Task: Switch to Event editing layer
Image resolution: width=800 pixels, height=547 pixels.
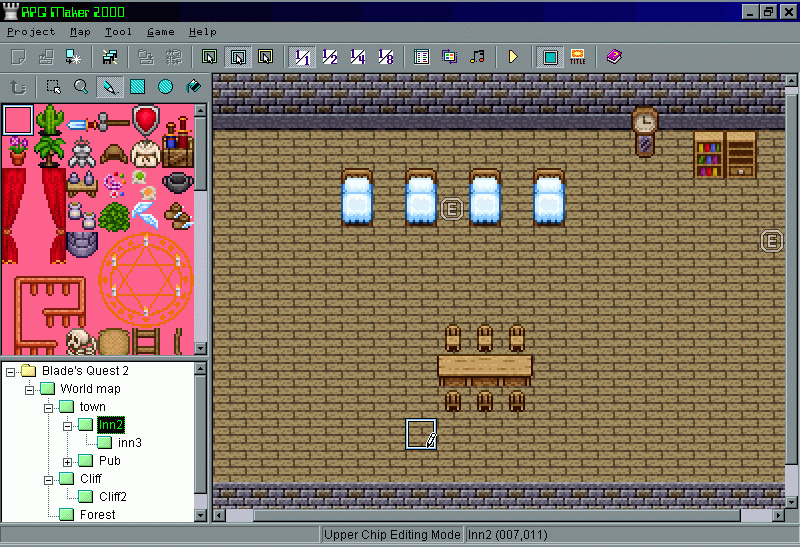Action: [266, 57]
